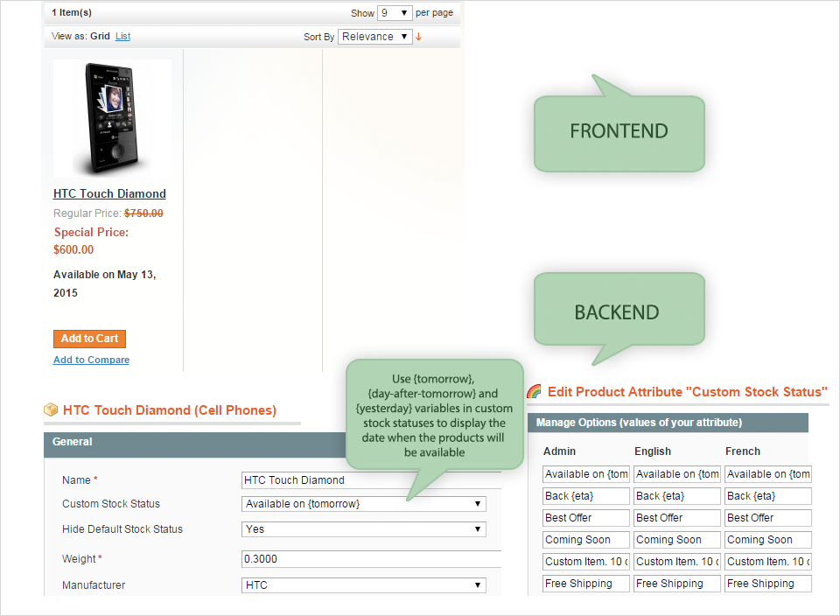The width and height of the screenshot is (840, 616).
Task: Open the Sort By Relevance dropdown
Action: (x=375, y=37)
